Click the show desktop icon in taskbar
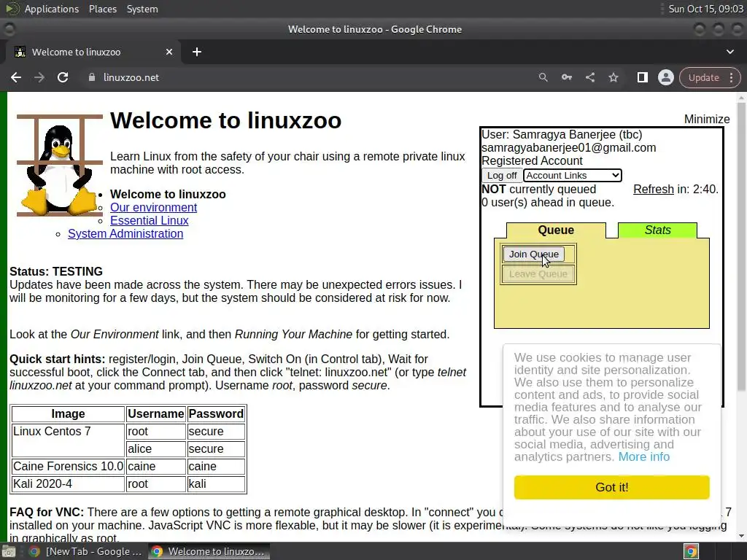This screenshot has width=747, height=560. click(9, 551)
